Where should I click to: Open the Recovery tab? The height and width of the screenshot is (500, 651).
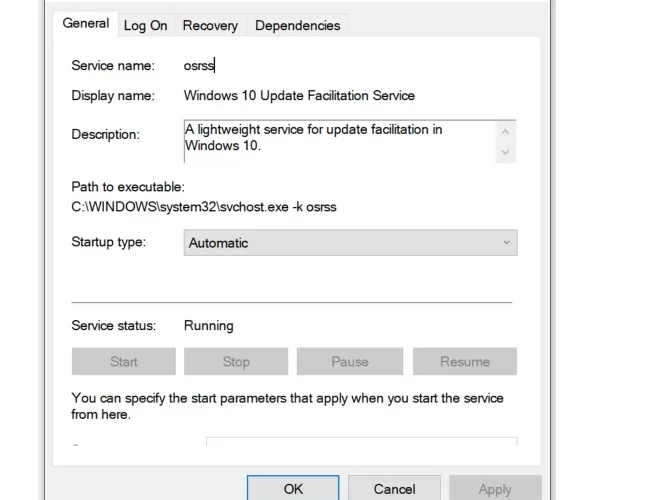click(210, 26)
